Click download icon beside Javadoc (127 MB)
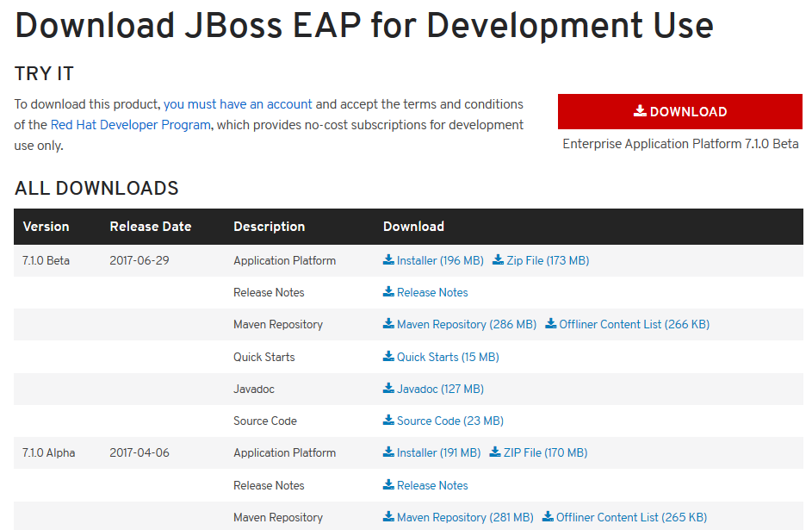812x530 pixels. [x=388, y=388]
